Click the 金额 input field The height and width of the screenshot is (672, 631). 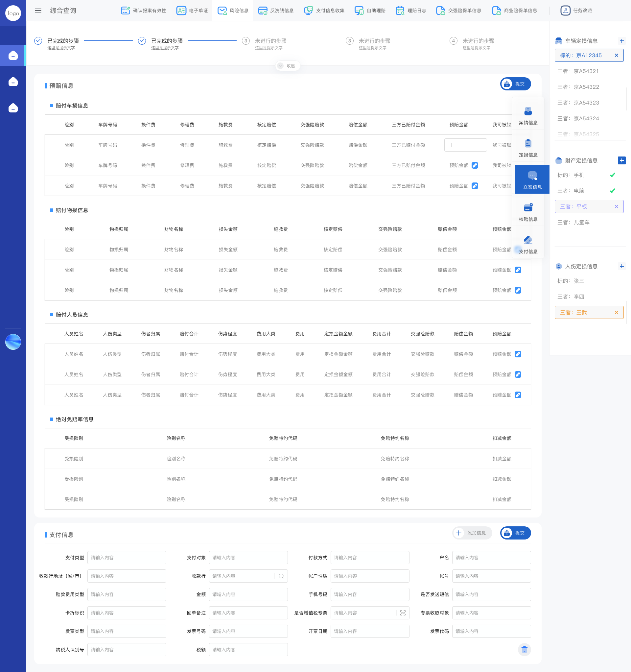tap(248, 595)
